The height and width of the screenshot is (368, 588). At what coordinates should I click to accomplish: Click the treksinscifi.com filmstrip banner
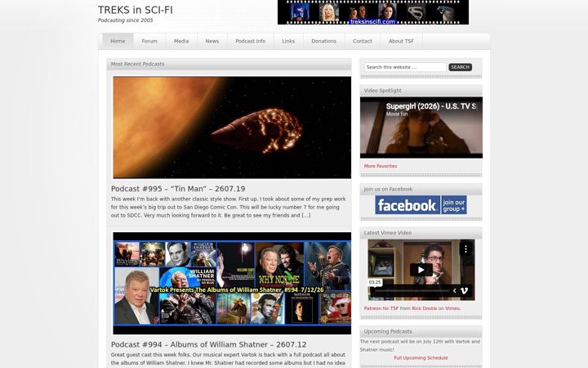[x=373, y=12]
